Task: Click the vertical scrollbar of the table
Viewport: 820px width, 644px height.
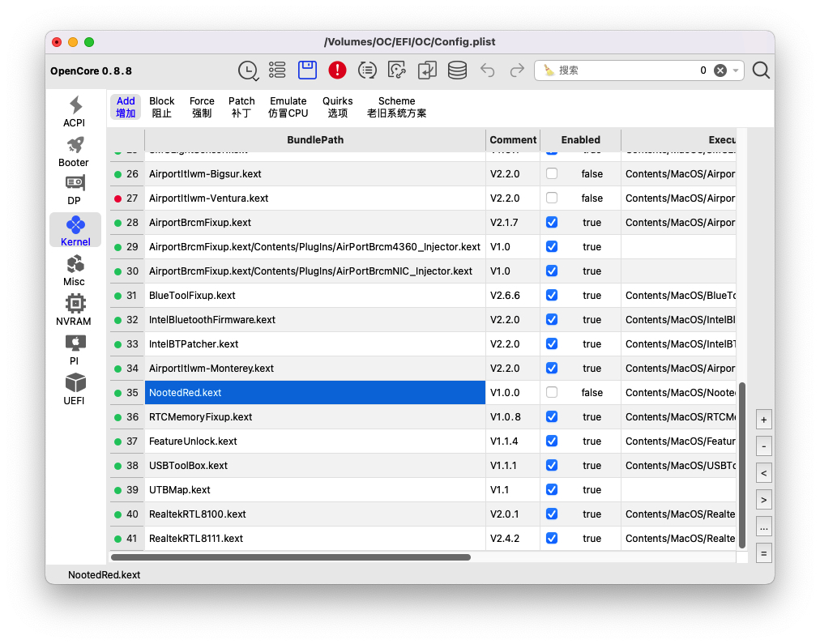Action: click(741, 465)
